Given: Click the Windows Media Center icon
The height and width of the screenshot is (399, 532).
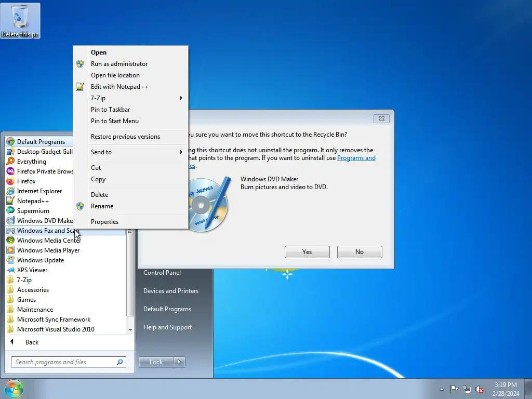Looking at the screenshot, I should (x=10, y=240).
